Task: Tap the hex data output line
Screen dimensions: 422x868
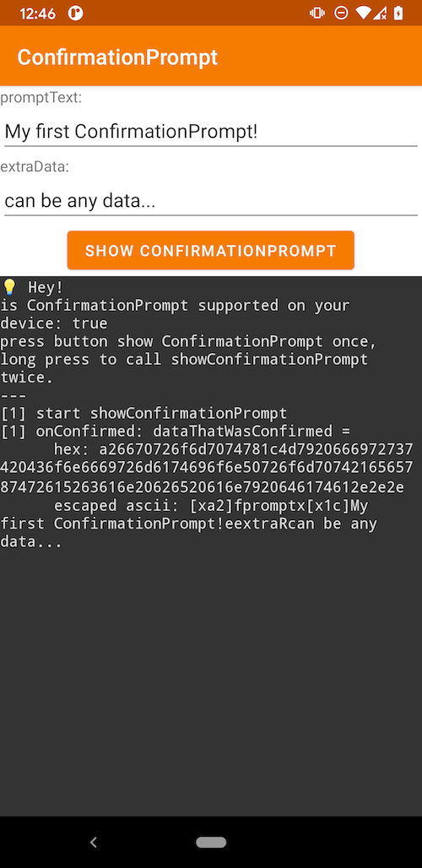Action: 206,468
